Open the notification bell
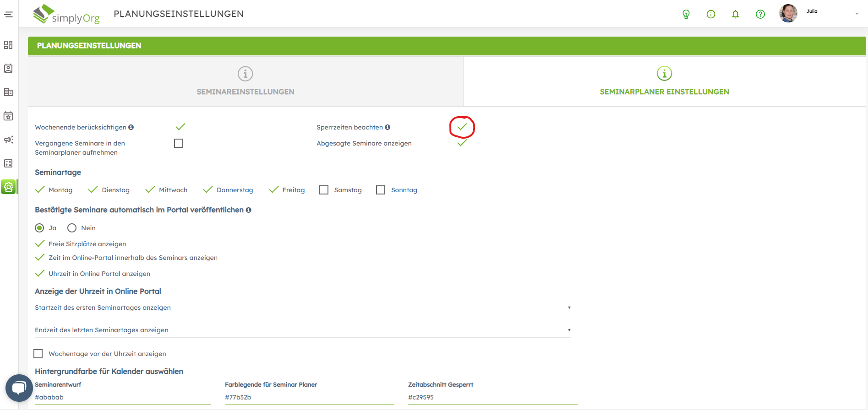This screenshot has height=410, width=868. click(735, 14)
